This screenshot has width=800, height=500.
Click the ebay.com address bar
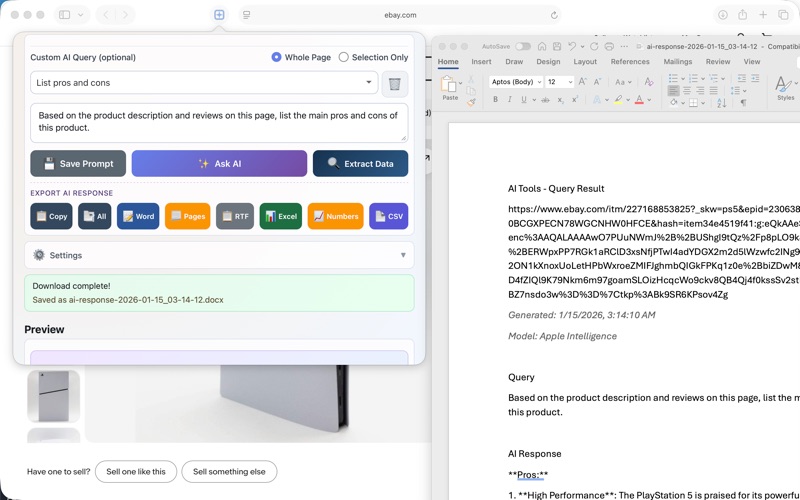(400, 15)
